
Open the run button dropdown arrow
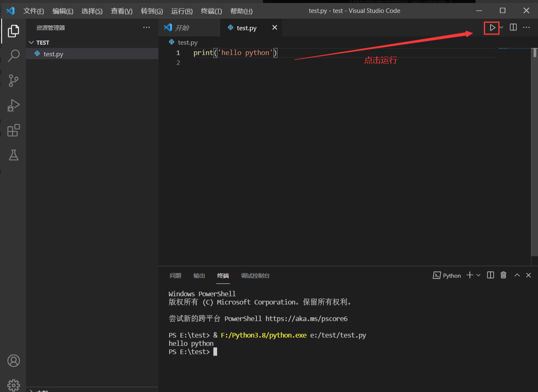click(x=501, y=28)
